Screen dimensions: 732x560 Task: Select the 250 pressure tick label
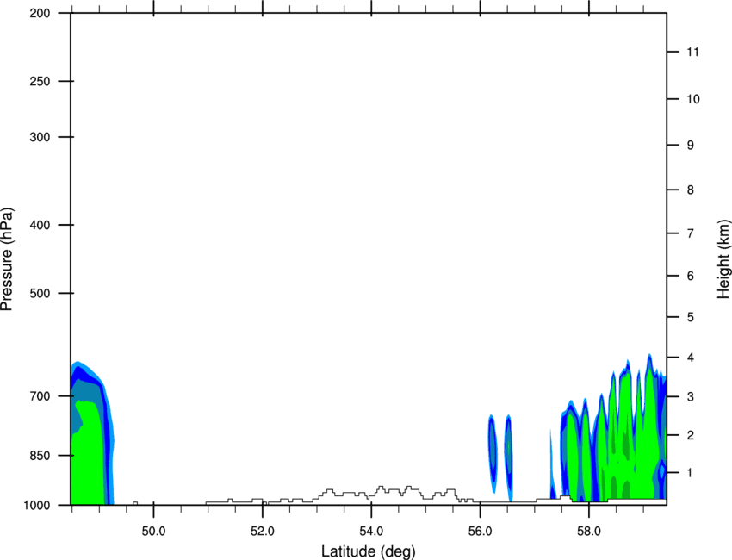(x=40, y=81)
